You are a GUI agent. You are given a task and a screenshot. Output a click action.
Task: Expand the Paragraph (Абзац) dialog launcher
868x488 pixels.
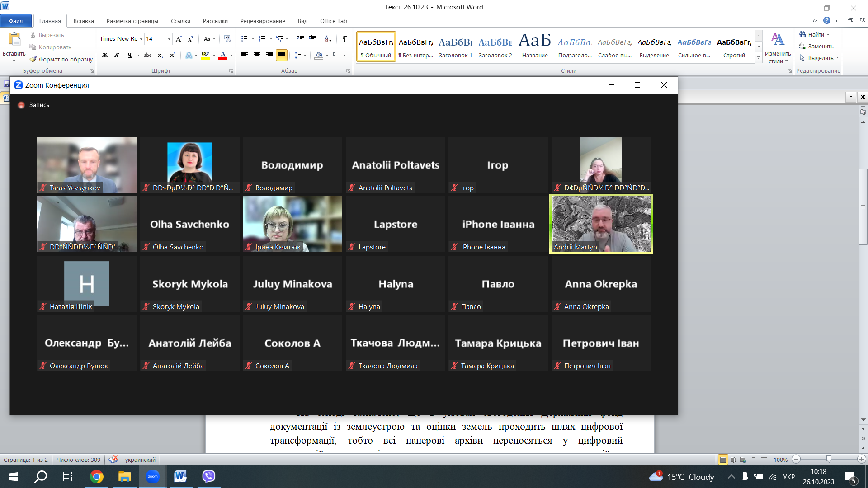pos(348,71)
